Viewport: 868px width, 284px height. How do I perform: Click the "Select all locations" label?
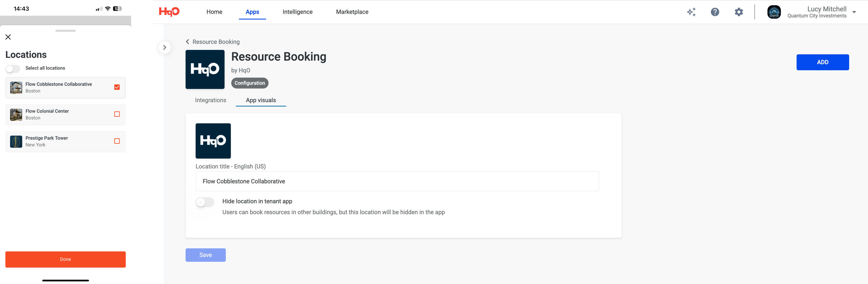click(45, 68)
